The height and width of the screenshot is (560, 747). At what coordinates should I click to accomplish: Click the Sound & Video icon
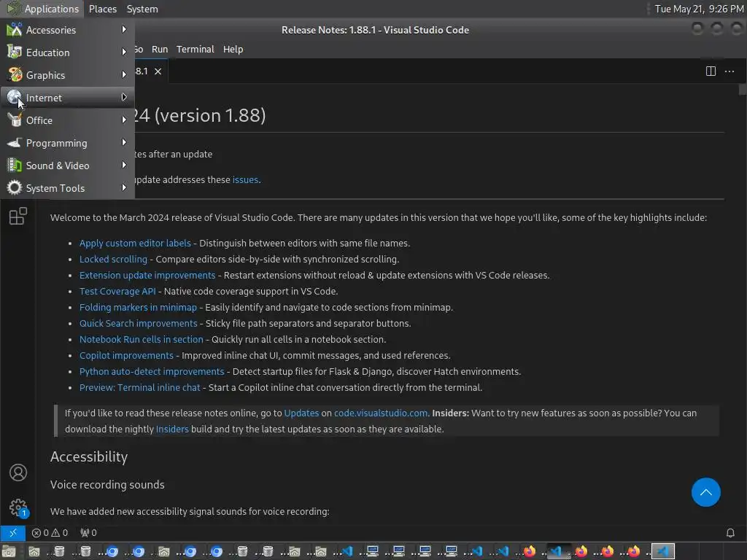15,166
